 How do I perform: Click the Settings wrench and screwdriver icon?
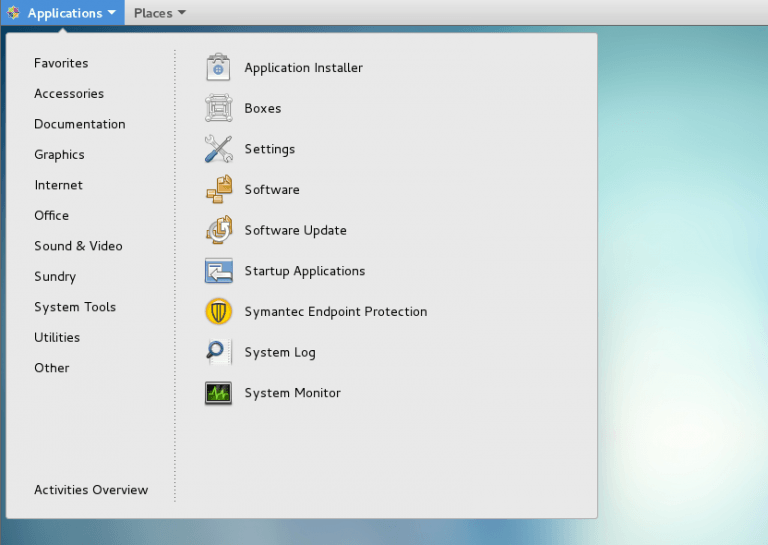(x=218, y=148)
